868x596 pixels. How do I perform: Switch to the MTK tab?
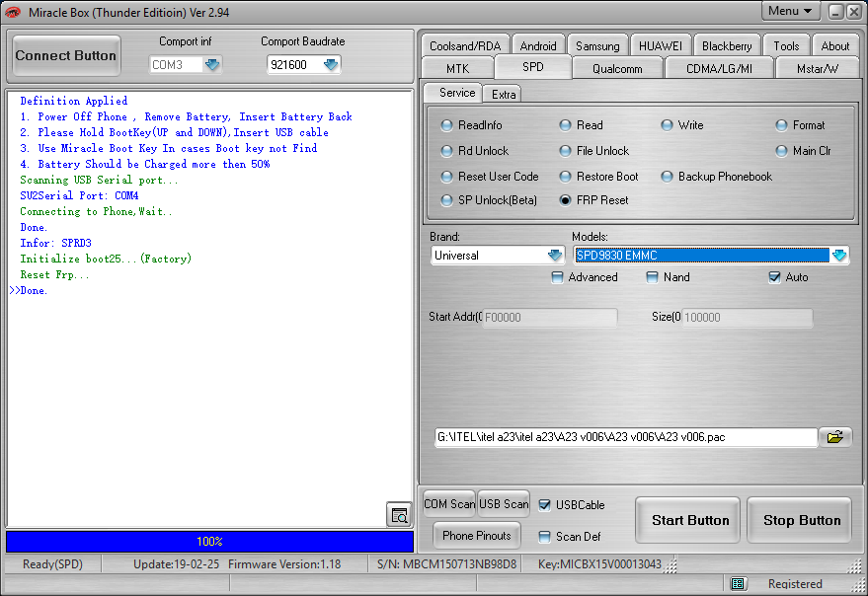pyautogui.click(x=457, y=69)
